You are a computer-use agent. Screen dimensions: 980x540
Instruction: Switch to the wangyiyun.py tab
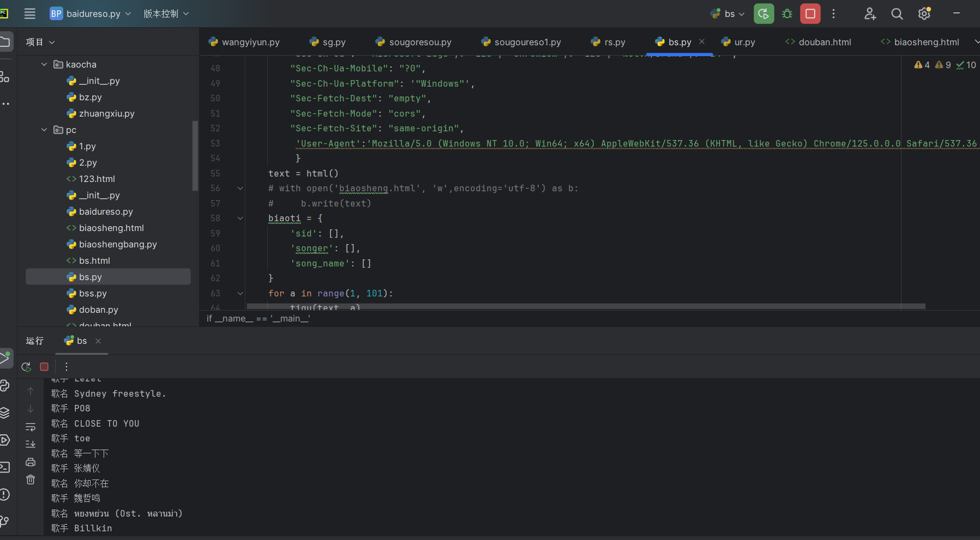(x=244, y=42)
